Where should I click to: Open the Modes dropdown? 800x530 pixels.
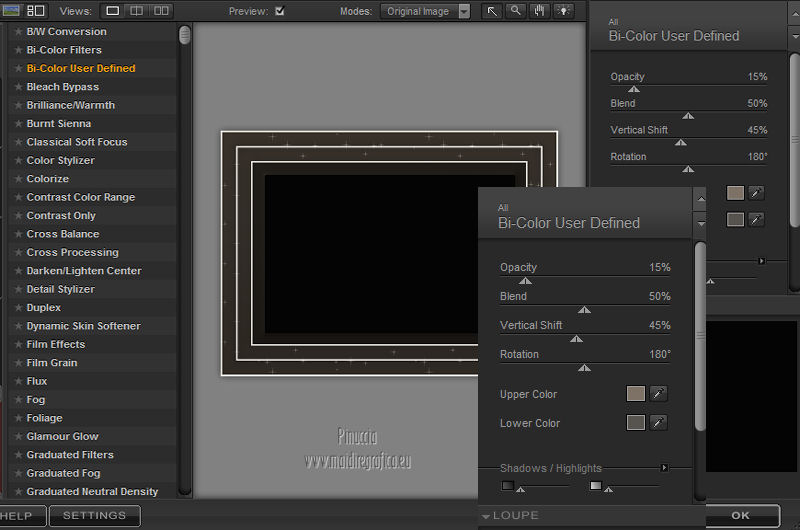426,12
